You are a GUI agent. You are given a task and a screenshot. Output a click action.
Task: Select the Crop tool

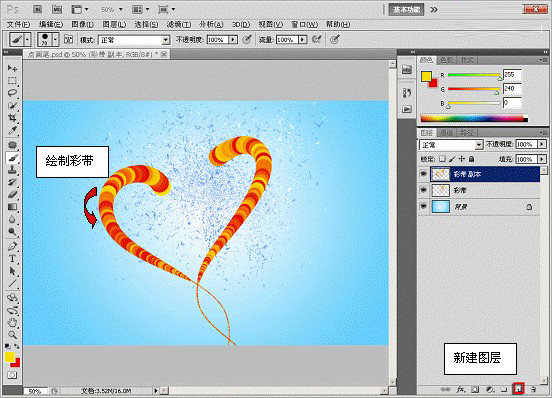(x=12, y=118)
